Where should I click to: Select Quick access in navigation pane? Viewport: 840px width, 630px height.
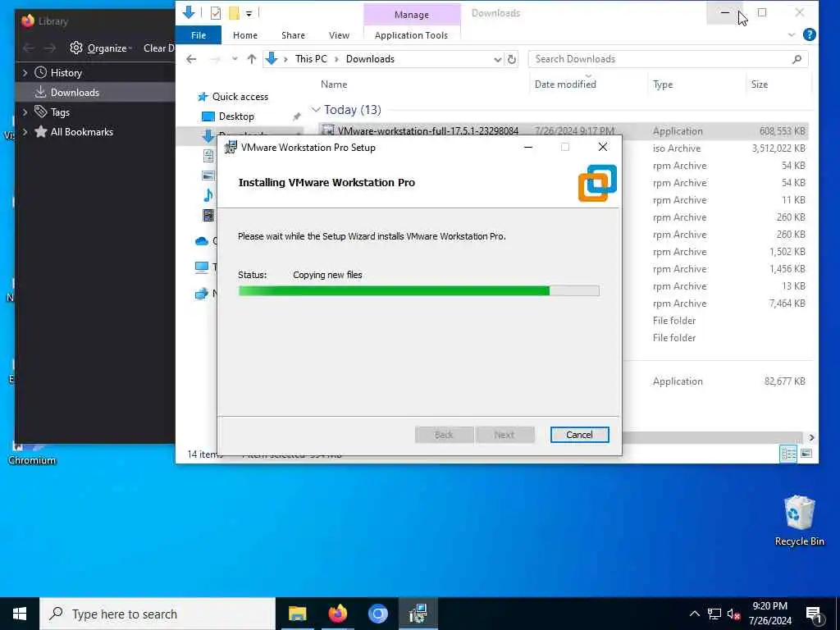click(240, 97)
